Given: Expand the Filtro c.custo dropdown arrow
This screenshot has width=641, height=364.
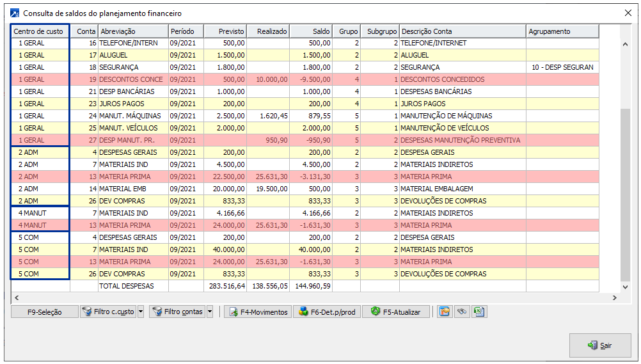Looking at the screenshot, I should 141,312.
